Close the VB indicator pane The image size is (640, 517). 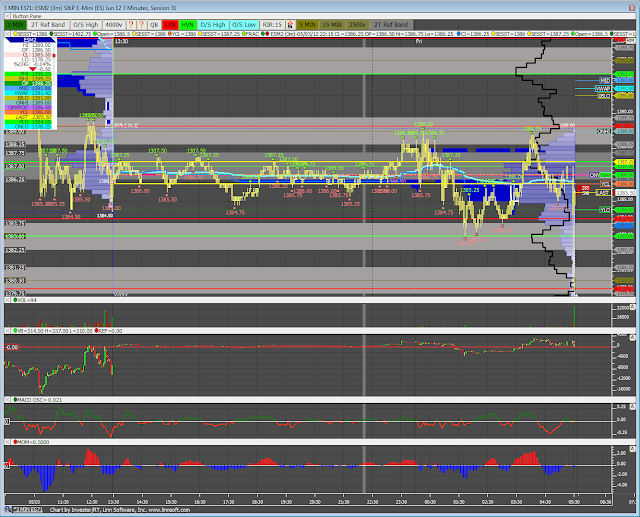tap(7, 331)
